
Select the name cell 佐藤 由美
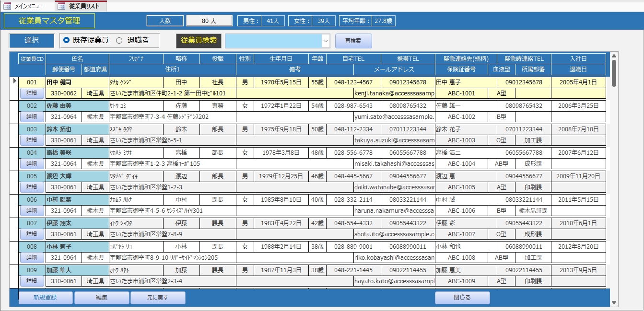(77, 106)
